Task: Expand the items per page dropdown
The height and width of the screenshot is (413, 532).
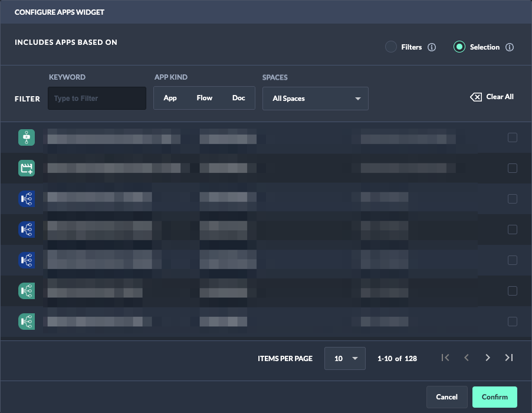Action: 345,358
